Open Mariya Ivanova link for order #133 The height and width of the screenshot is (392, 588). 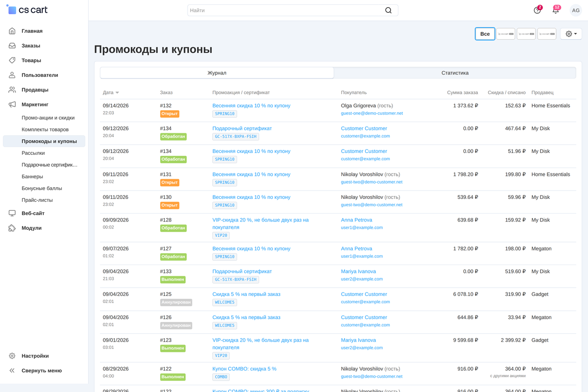(x=359, y=271)
